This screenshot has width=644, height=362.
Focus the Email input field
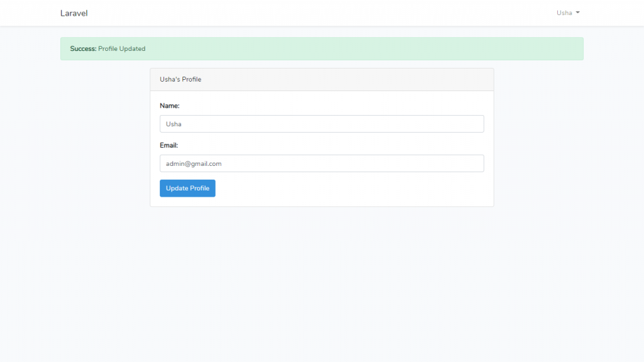click(x=321, y=163)
